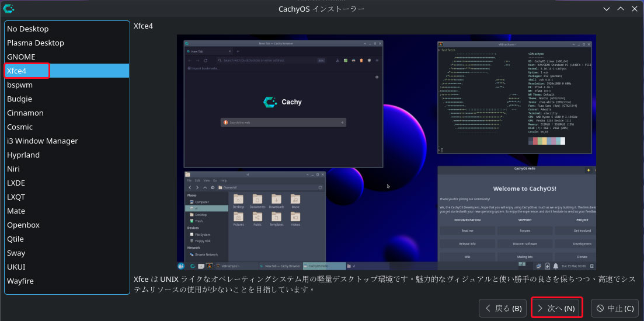Select bspwm window manager

[67, 85]
